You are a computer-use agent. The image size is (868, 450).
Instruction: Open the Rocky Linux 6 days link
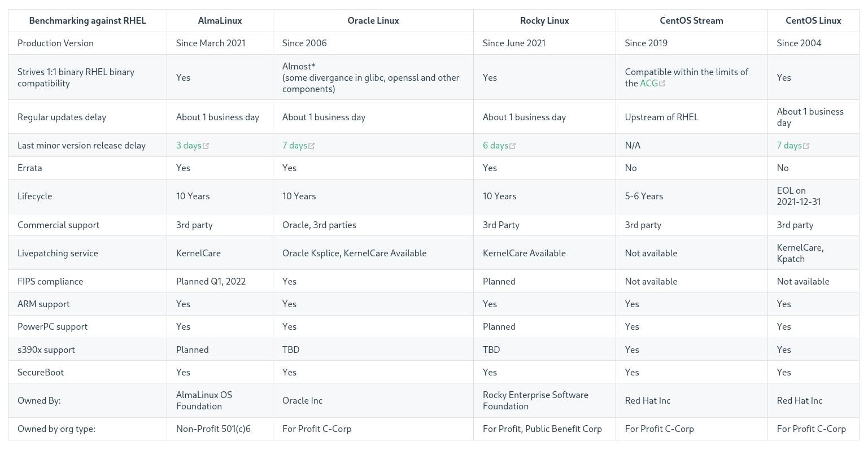495,145
